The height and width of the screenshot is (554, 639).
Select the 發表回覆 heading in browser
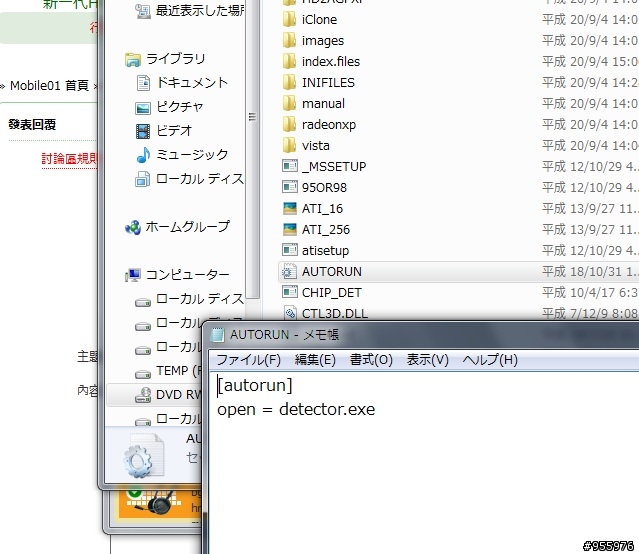[x=32, y=125]
